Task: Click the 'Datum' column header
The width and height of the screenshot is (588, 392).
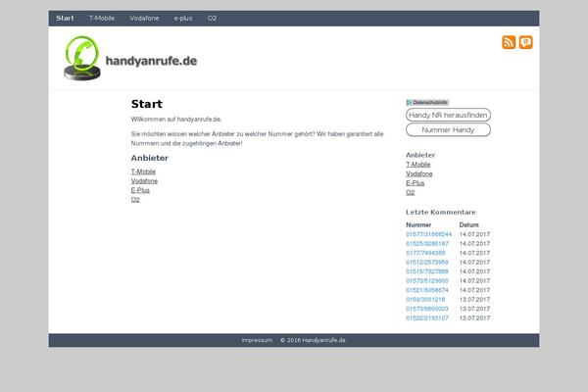Action: [468, 224]
